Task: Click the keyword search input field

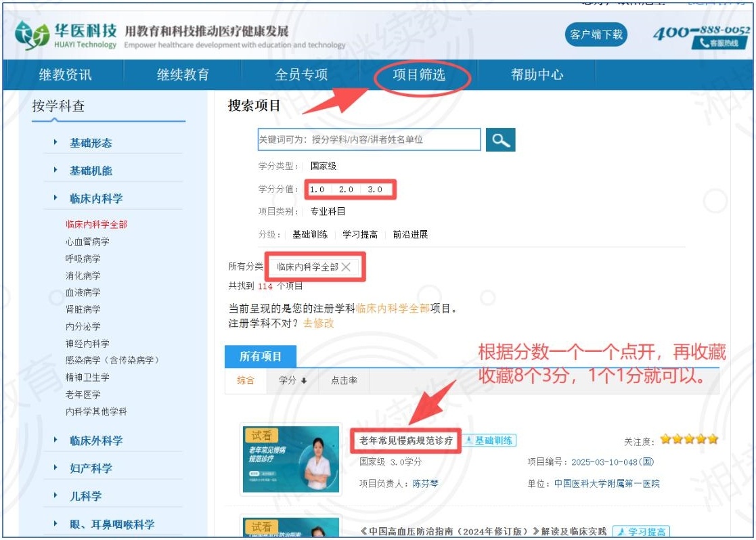Action: click(369, 140)
